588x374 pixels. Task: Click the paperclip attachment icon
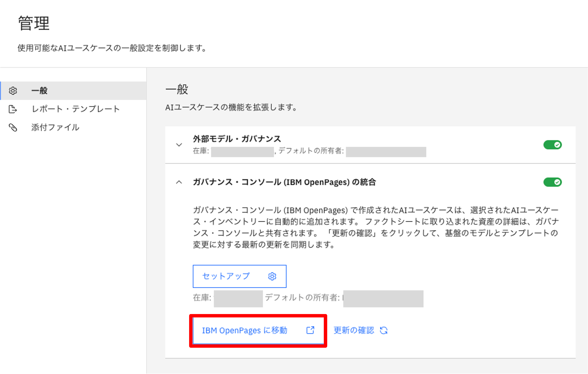(13, 127)
